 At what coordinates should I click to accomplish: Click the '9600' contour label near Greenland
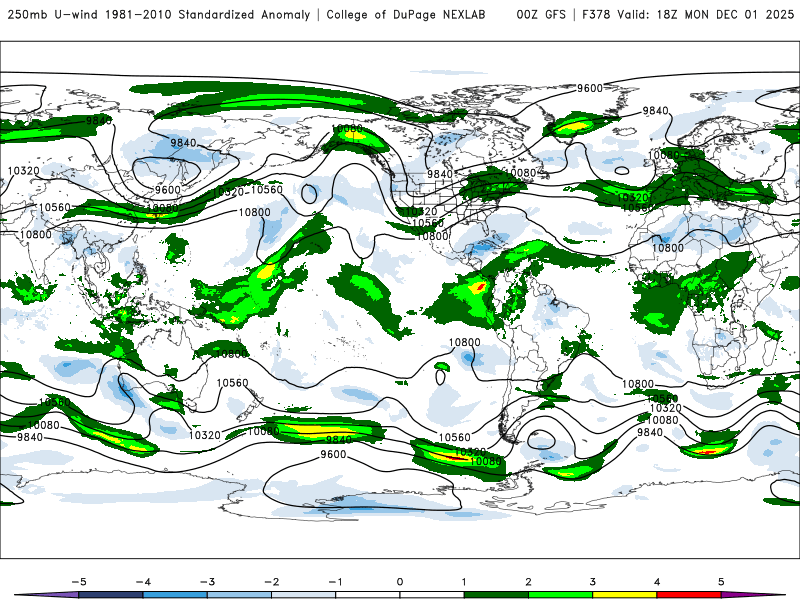590,88
